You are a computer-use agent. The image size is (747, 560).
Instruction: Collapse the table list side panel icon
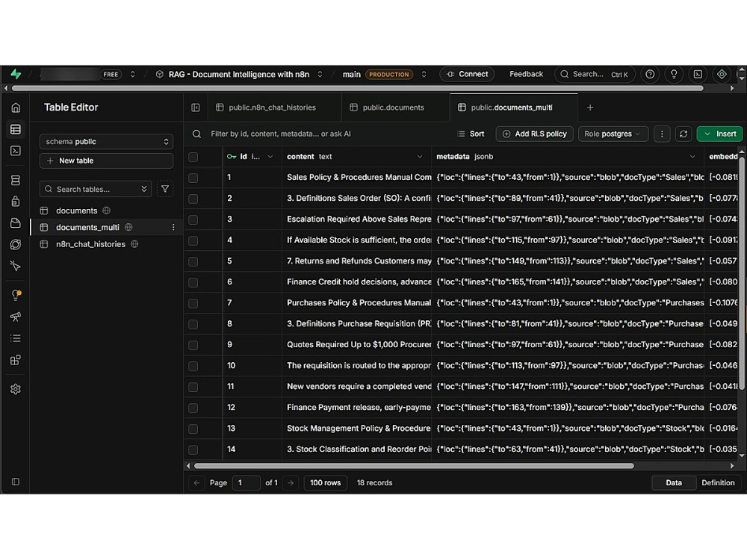[x=196, y=108]
